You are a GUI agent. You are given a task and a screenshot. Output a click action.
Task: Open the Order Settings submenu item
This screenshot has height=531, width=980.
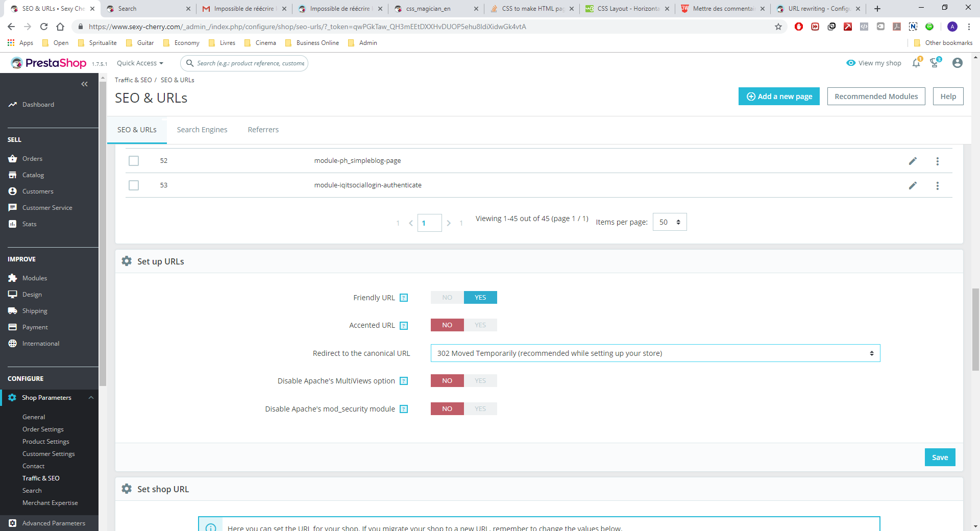coord(43,429)
